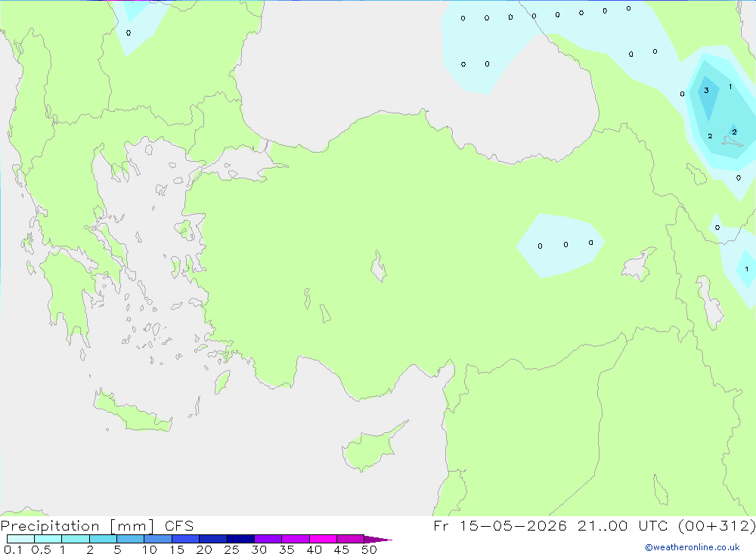
Task: Click the 0.5–1 mm legend color swatch
Action: click(x=48, y=539)
